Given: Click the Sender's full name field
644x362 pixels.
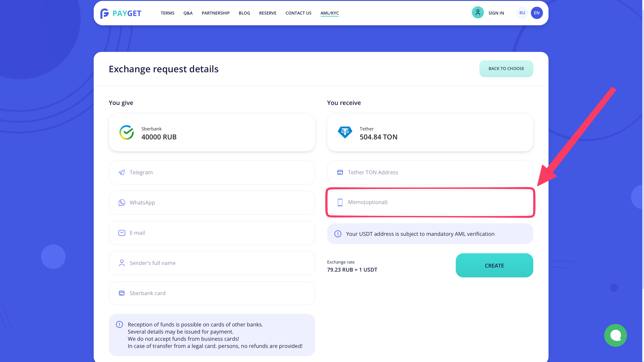Looking at the screenshot, I should pyautogui.click(x=218, y=263).
